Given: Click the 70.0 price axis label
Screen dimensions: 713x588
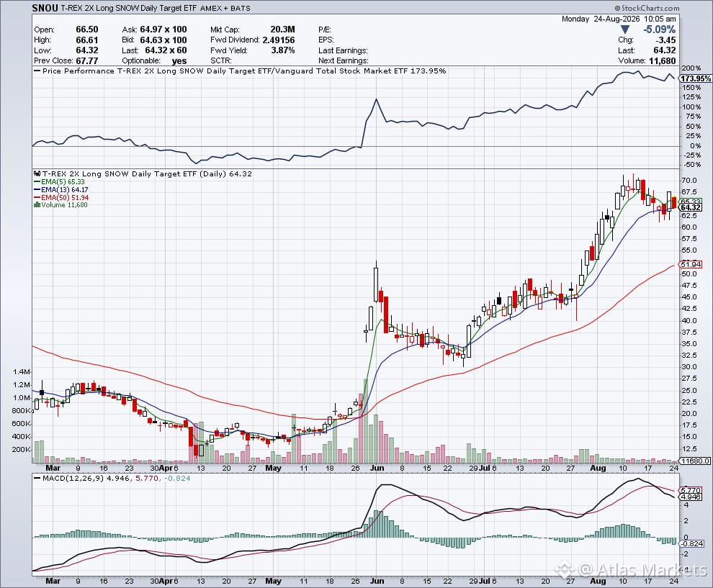Looking at the screenshot, I should pos(689,181).
